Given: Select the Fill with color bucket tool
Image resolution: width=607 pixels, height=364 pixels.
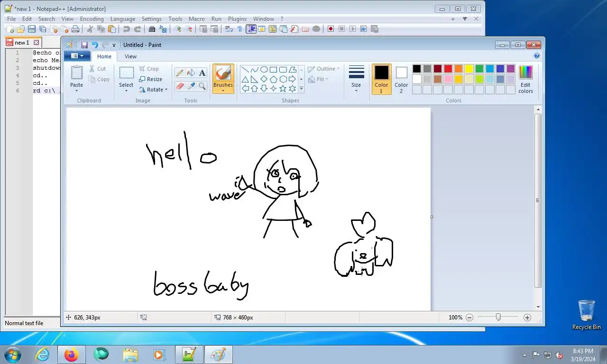Looking at the screenshot, I should point(191,73).
